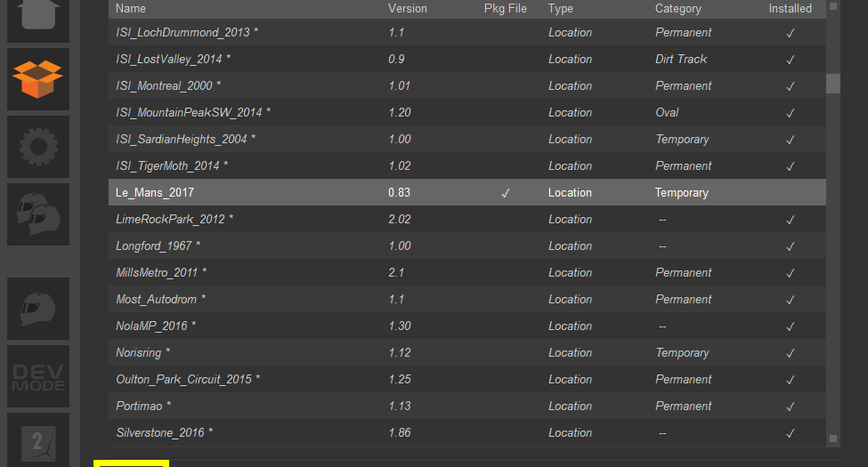Select MillsMetro_2011 in the list
This screenshot has height=467, width=868.
pyautogui.click(x=467, y=272)
